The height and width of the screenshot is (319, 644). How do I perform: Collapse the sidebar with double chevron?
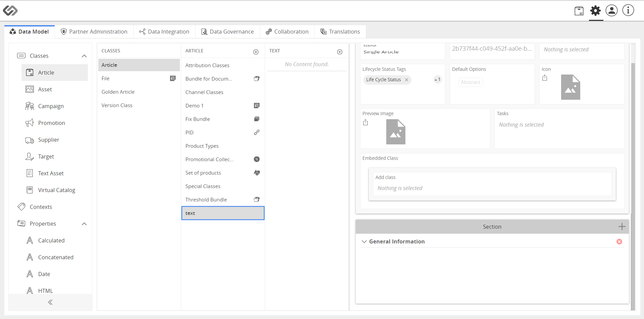click(50, 302)
